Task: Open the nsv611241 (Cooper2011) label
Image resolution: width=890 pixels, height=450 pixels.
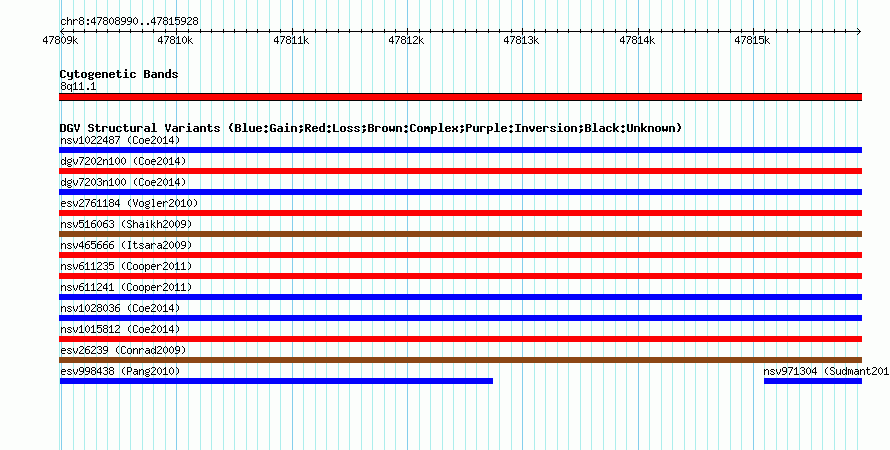Action: [x=126, y=287]
